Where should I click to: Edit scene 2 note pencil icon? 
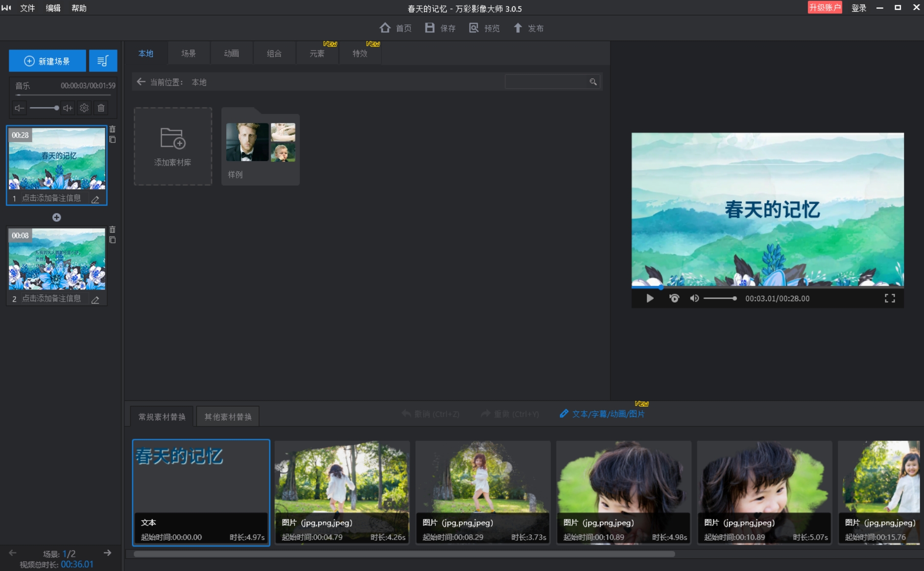pos(95,299)
